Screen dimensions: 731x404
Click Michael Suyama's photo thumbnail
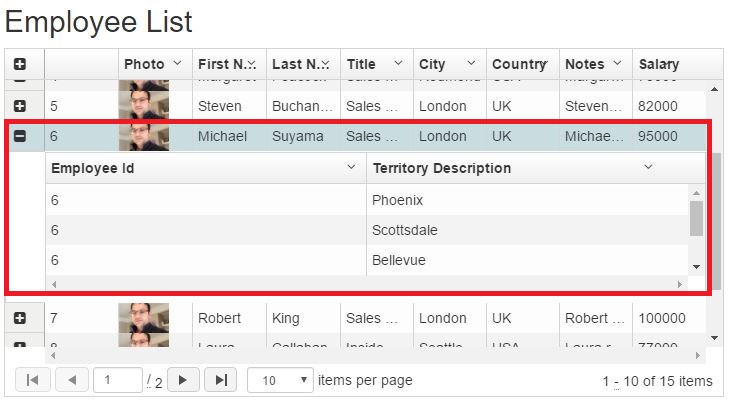click(x=143, y=137)
